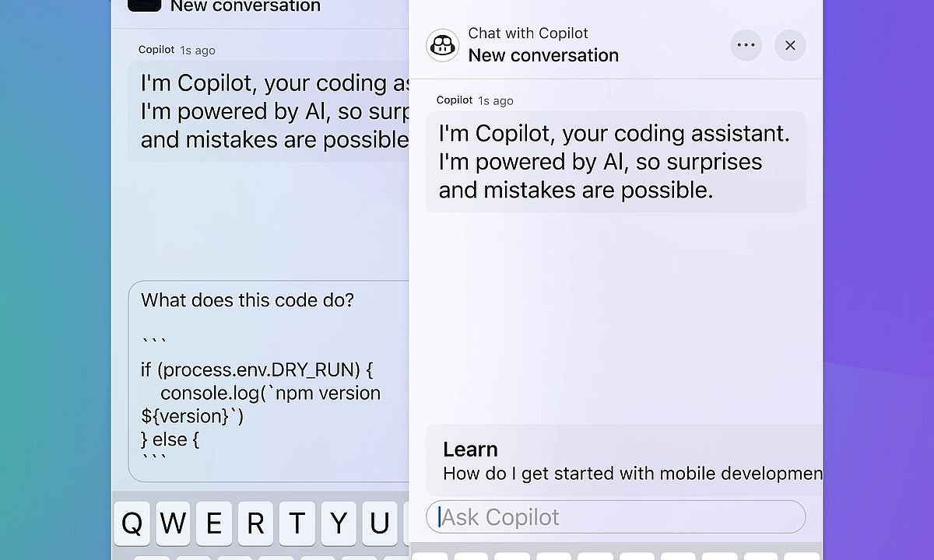Hit the E key on the keyboard
This screenshot has width=934, height=560.
(x=214, y=523)
